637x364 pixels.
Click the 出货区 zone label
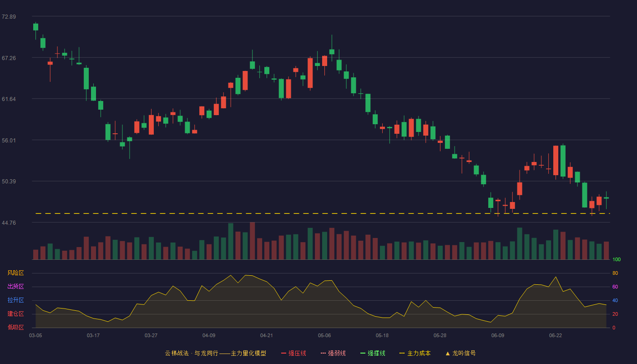pos(15,287)
